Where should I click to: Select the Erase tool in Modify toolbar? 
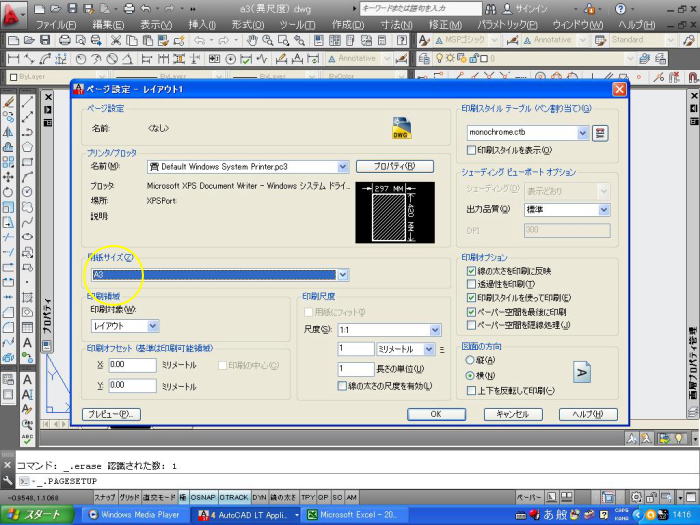tap(8, 102)
